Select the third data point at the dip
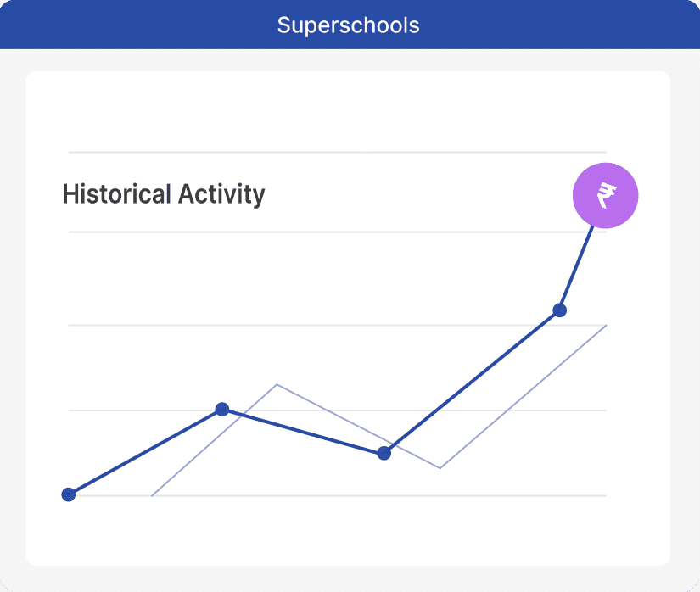 384,453
